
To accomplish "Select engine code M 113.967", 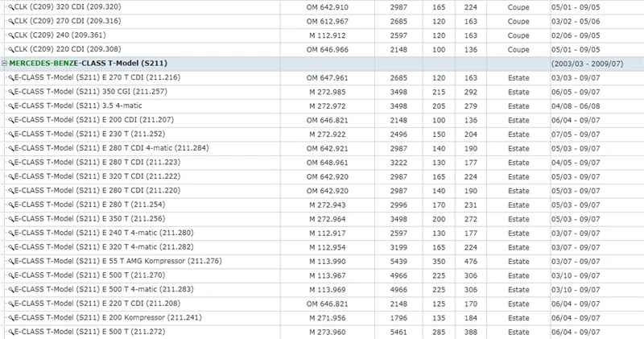I will (328, 275).
